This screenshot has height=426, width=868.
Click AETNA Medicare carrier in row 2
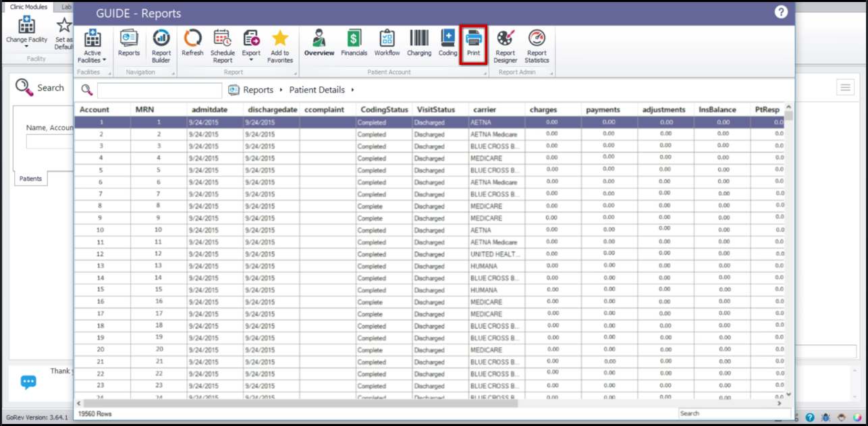[497, 134]
